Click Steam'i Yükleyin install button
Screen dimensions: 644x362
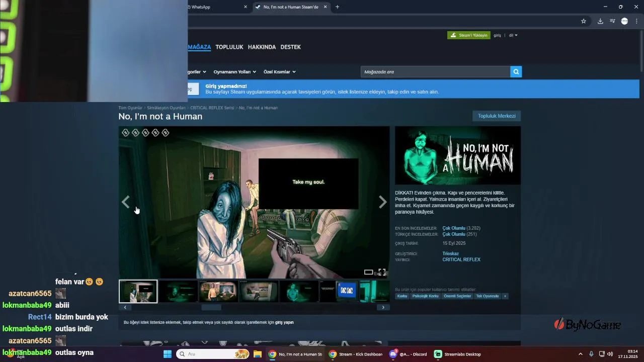tap(469, 35)
